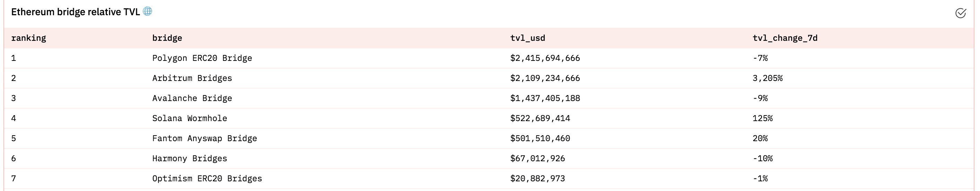The image size is (980, 191).
Task: Select the Avalanche Bridge cell
Action: point(192,98)
